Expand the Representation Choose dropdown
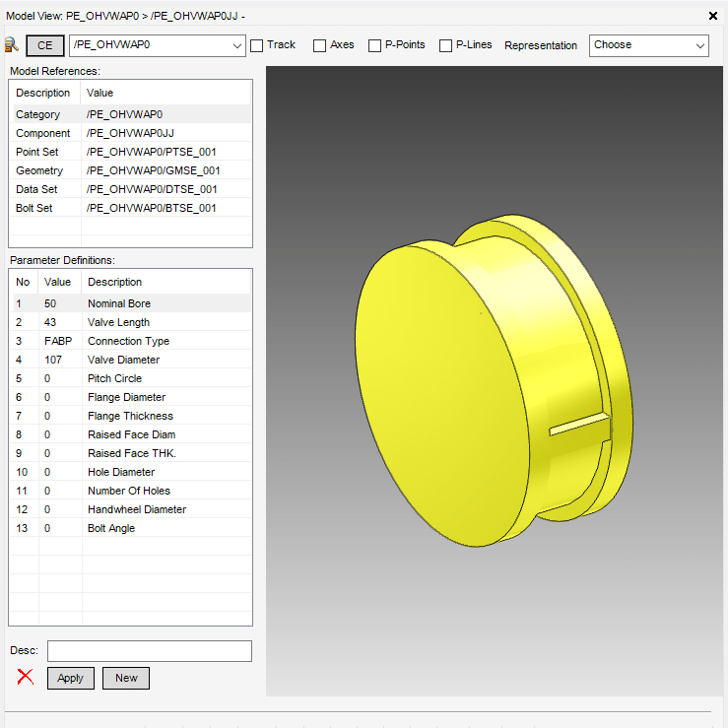The width and height of the screenshot is (728, 728). [699, 45]
